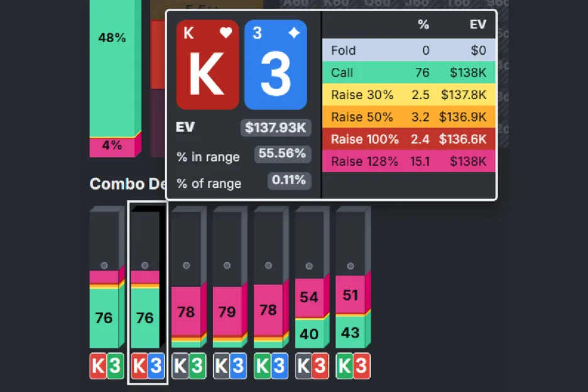Screen dimensions: 588x392
Task: Select the gray K green 3 combo label
Action: [188, 366]
